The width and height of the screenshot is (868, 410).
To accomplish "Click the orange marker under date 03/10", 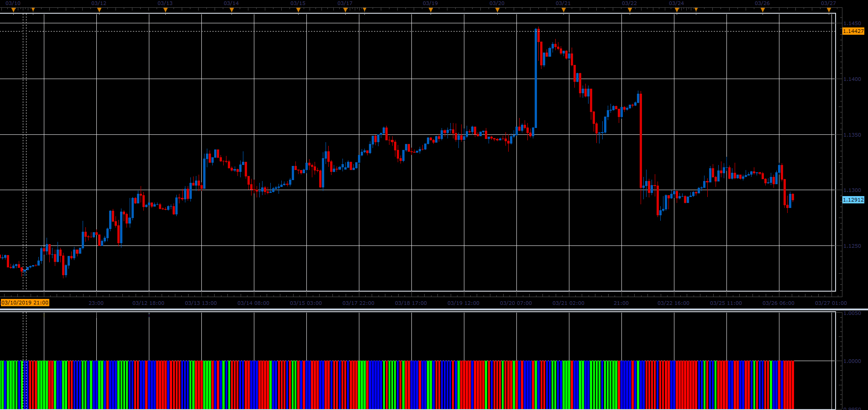I will coord(13,10).
